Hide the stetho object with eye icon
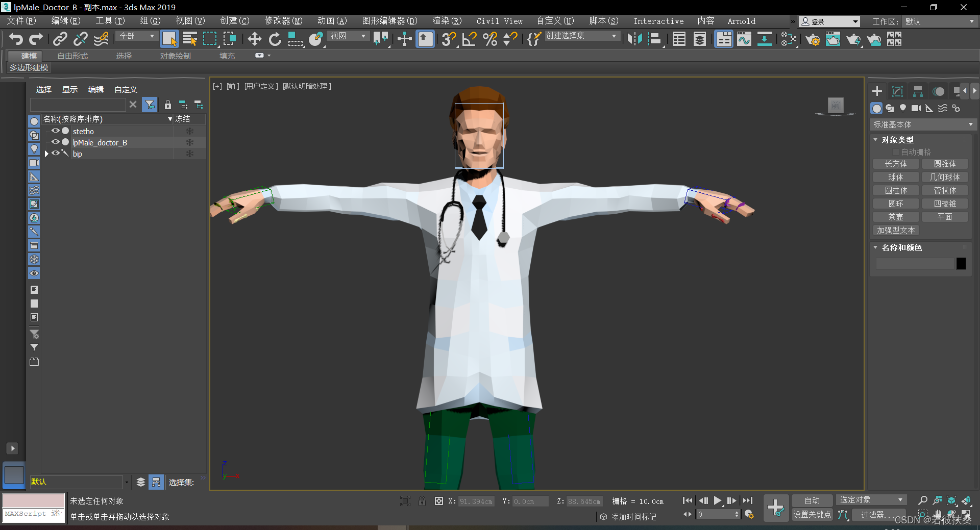This screenshot has height=530, width=980. [x=55, y=131]
